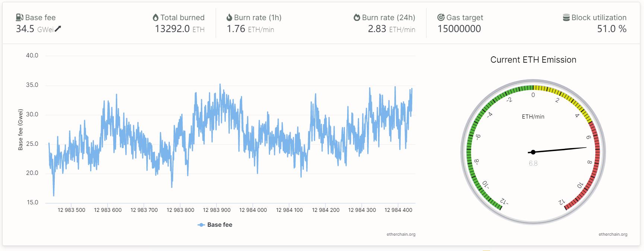
Task: Toggle the Base fee series in chart legend
Action: [219, 225]
